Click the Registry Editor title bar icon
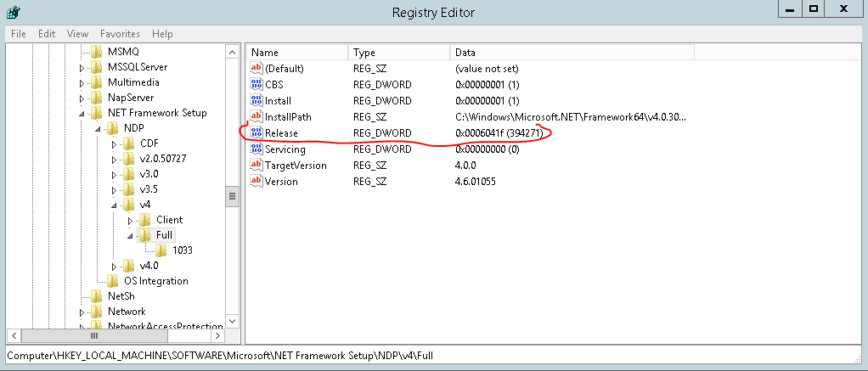The image size is (868, 371). 14,11
